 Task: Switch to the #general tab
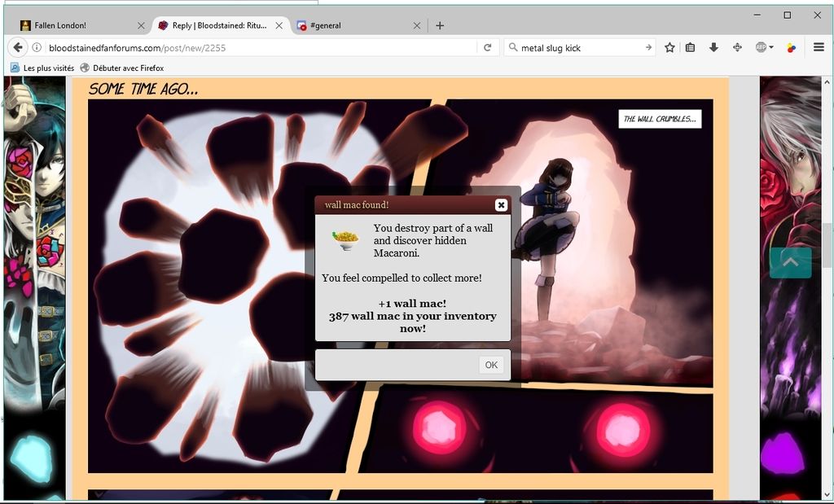tap(359, 25)
